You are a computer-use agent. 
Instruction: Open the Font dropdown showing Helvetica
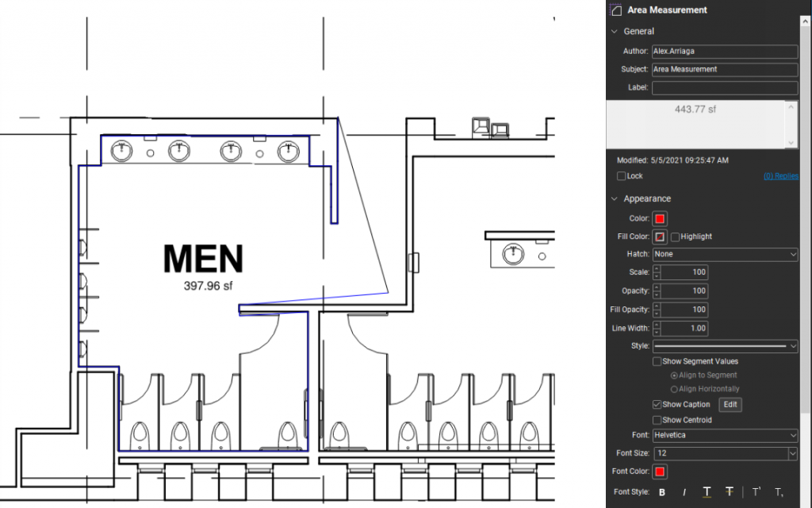[725, 435]
